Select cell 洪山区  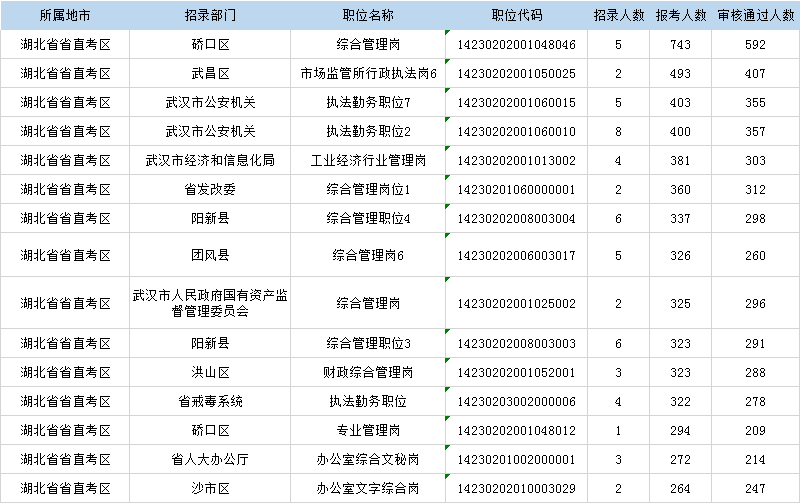click(x=210, y=372)
